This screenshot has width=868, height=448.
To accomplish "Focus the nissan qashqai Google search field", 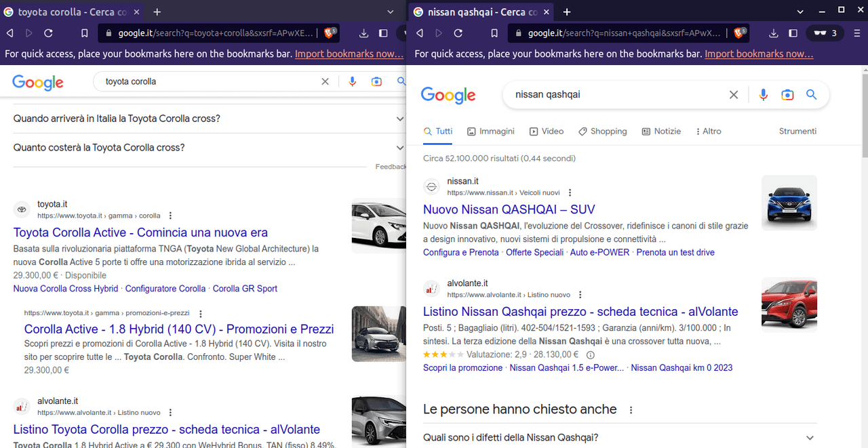I will click(x=617, y=95).
